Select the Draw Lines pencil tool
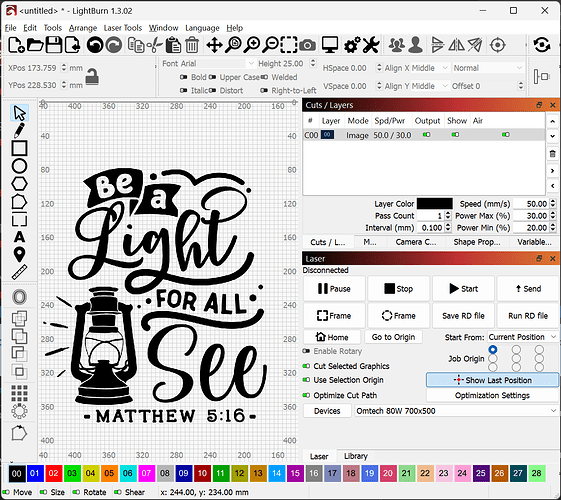 (x=19, y=131)
